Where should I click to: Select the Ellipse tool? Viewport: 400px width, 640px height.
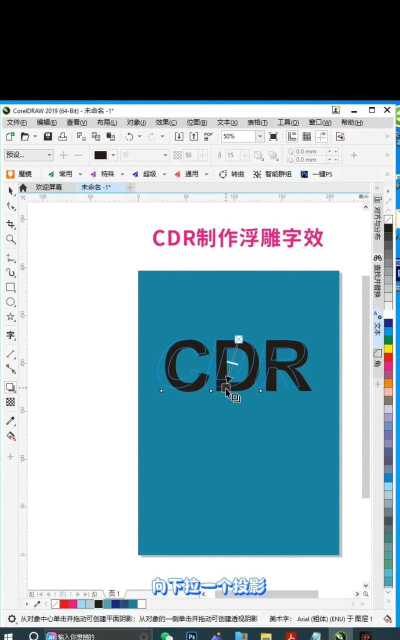(11, 302)
